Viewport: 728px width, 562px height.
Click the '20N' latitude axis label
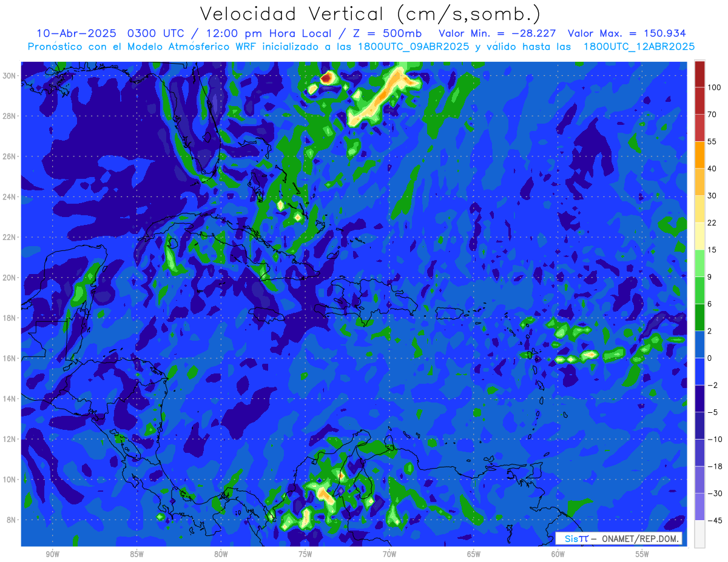click(10, 278)
